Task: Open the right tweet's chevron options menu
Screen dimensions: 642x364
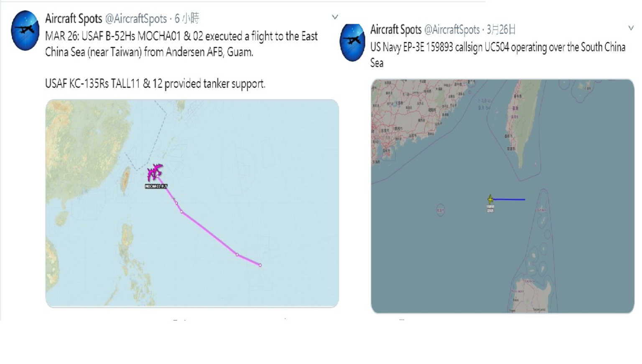Action: tap(631, 28)
